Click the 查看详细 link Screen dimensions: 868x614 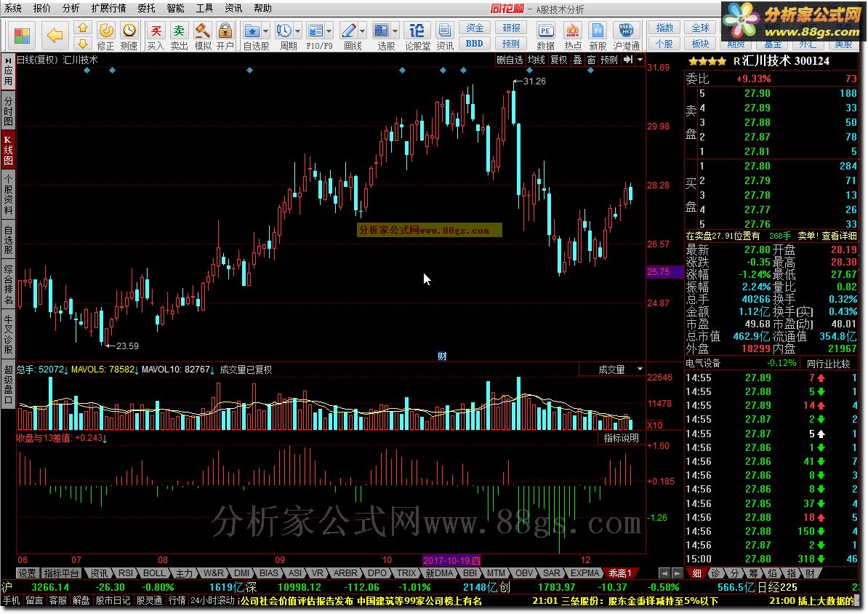[839, 236]
